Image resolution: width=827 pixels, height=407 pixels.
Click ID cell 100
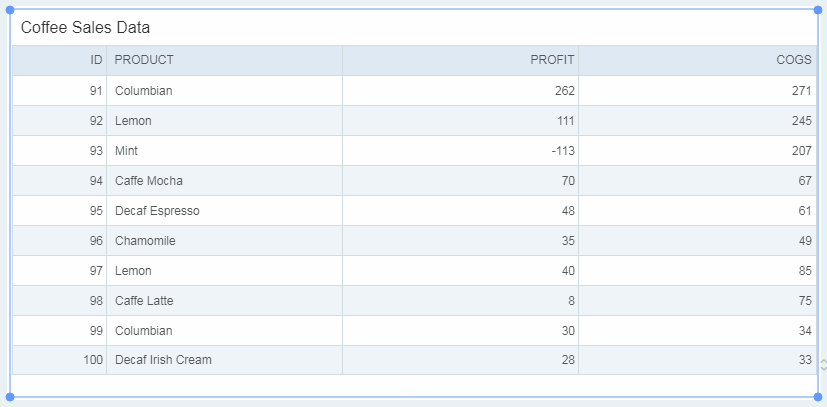point(60,360)
